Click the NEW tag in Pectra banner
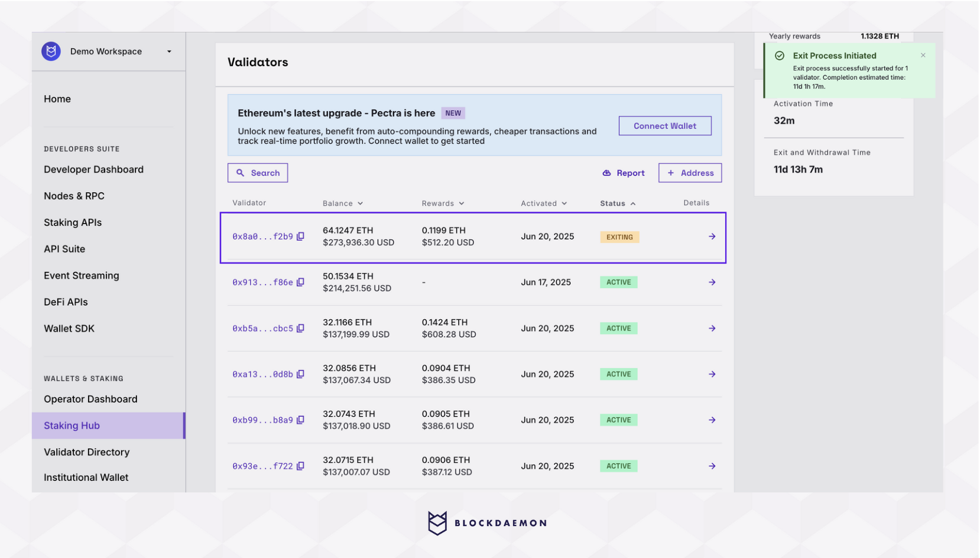Viewport: 980px width, 558px height. pyautogui.click(x=453, y=113)
